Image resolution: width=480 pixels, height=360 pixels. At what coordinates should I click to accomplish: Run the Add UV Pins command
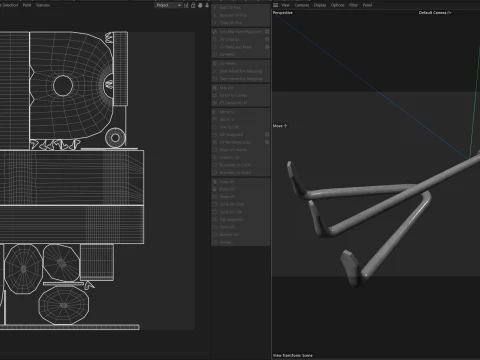click(240, 7)
